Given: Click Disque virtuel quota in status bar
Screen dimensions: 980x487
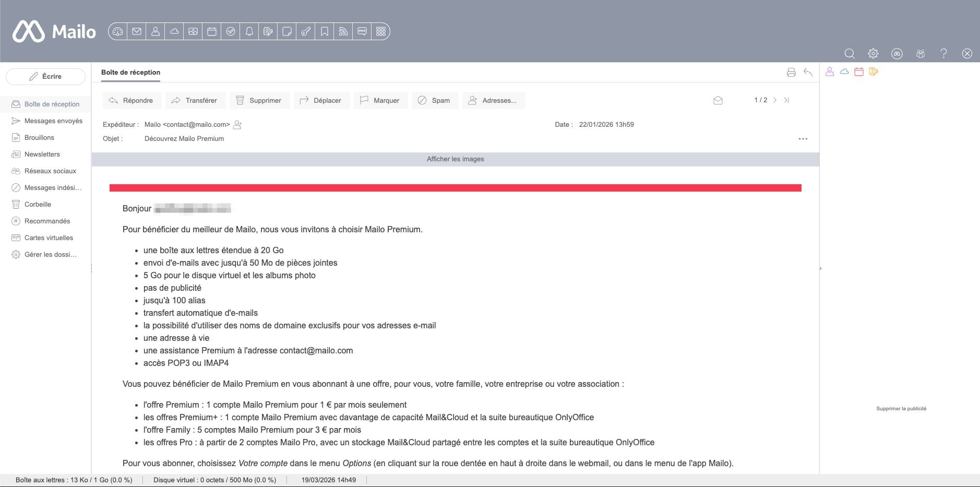Looking at the screenshot, I should [x=214, y=480].
